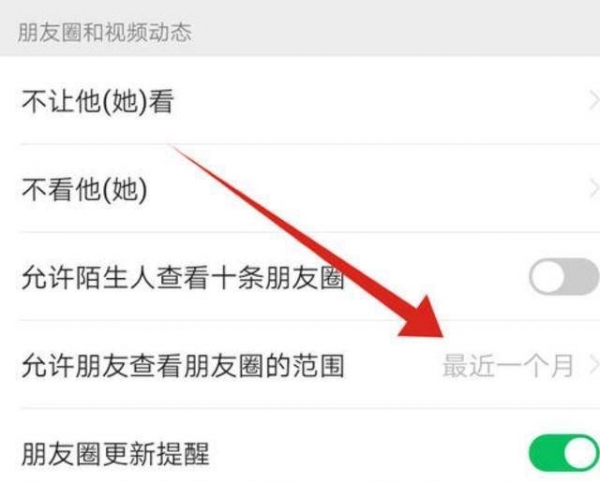Select the 允许陌生人查看十条朋友圈 label text
Viewport: 600px width, 482px height.
click(183, 277)
